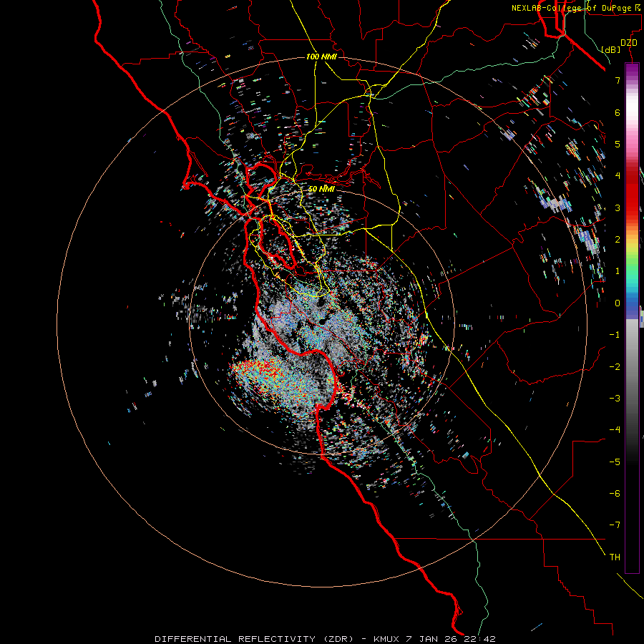Click the TH threshold label on scale

click(x=615, y=557)
